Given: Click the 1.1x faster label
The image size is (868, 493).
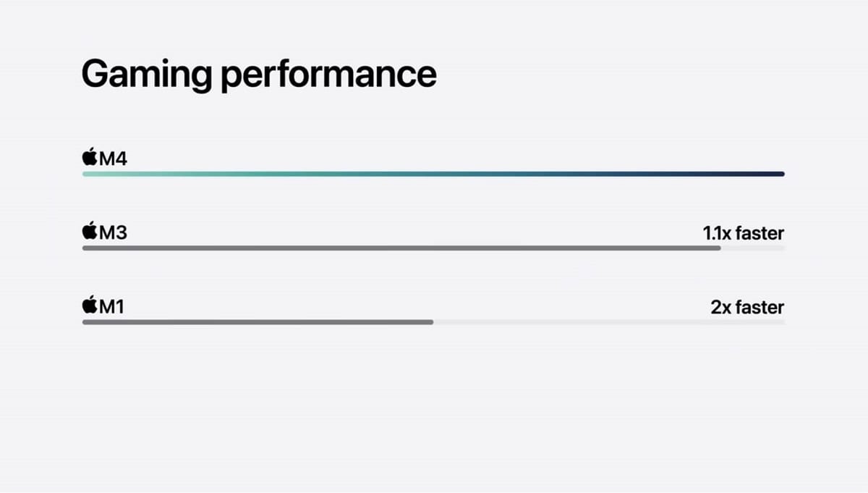Looking at the screenshot, I should [x=744, y=233].
